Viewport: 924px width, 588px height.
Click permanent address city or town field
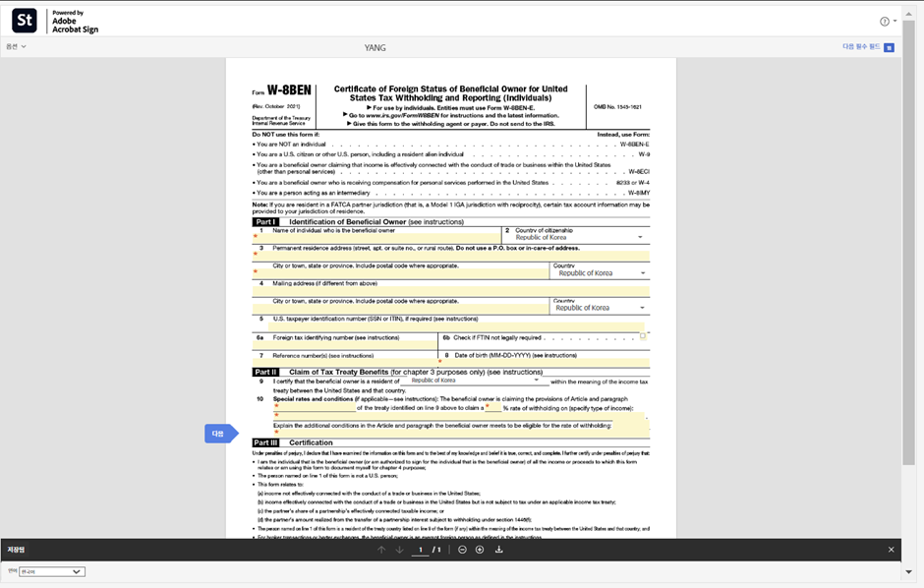[x=401, y=273]
